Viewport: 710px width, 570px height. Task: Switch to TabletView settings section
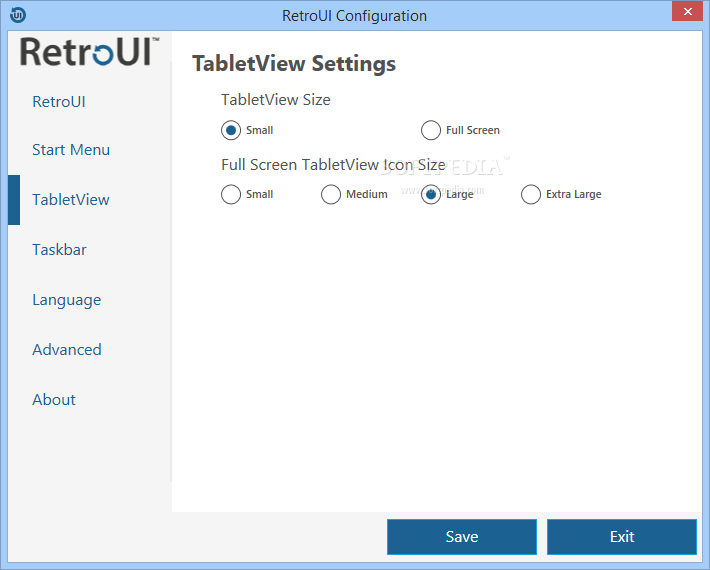point(71,200)
